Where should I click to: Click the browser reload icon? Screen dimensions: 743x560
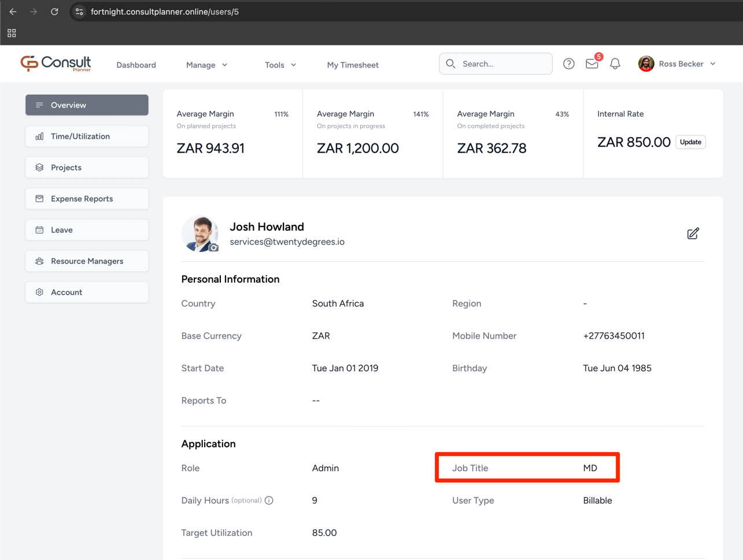(x=54, y=12)
